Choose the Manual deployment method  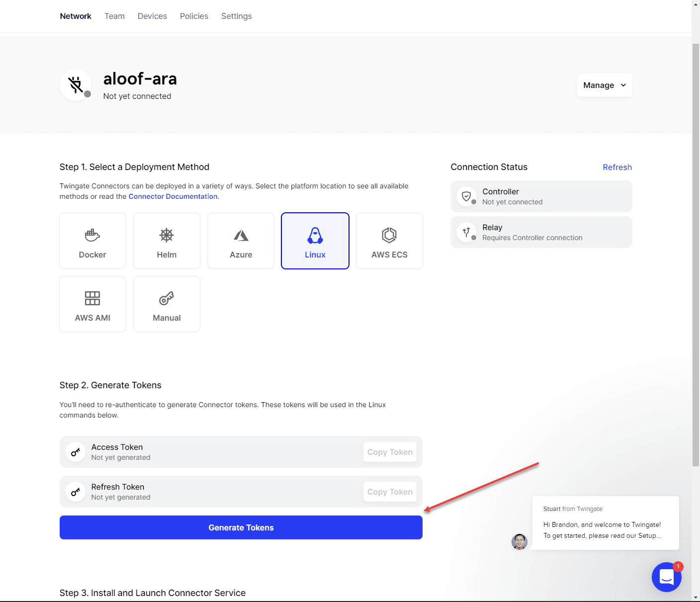tap(167, 304)
